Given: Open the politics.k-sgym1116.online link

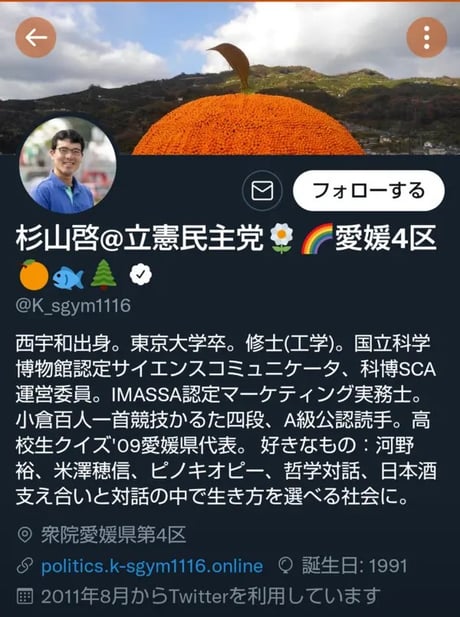Looking at the screenshot, I should point(152,566).
